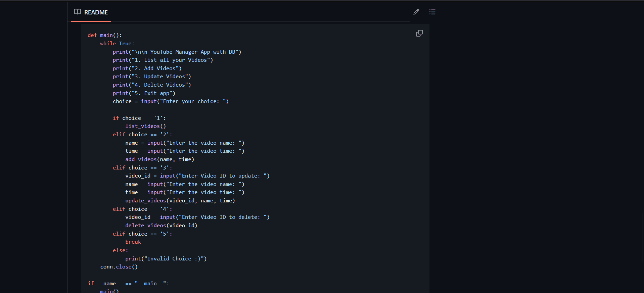
Task: Click 'Enter Video ID to update' line
Action: (x=197, y=176)
